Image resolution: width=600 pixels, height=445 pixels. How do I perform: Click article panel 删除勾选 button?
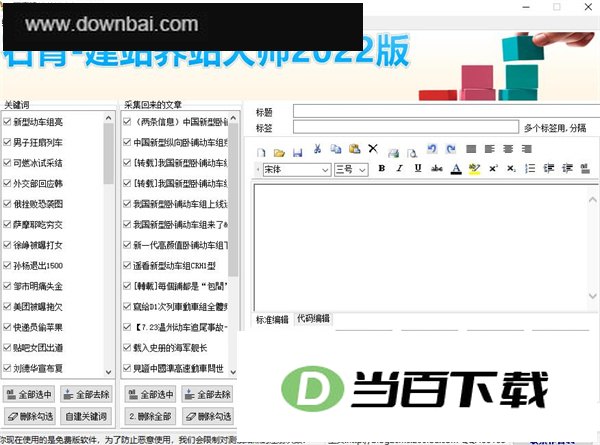pyautogui.click(x=207, y=416)
